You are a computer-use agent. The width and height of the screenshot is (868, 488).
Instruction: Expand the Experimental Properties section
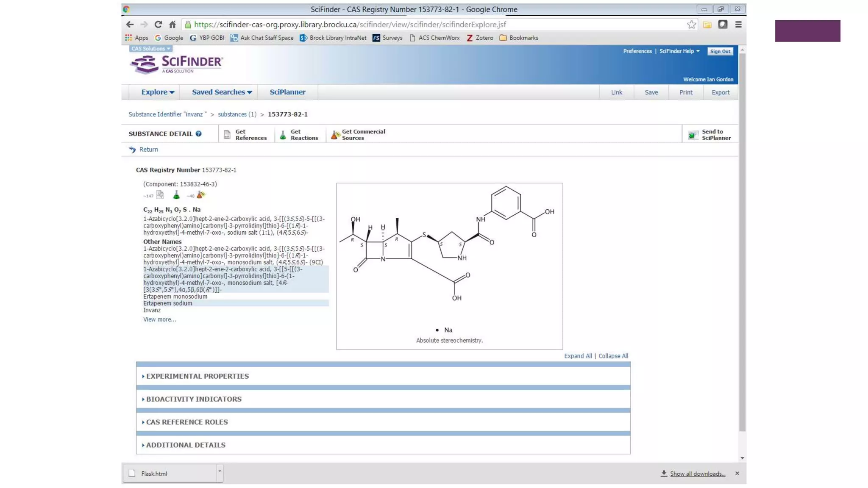[x=197, y=376]
